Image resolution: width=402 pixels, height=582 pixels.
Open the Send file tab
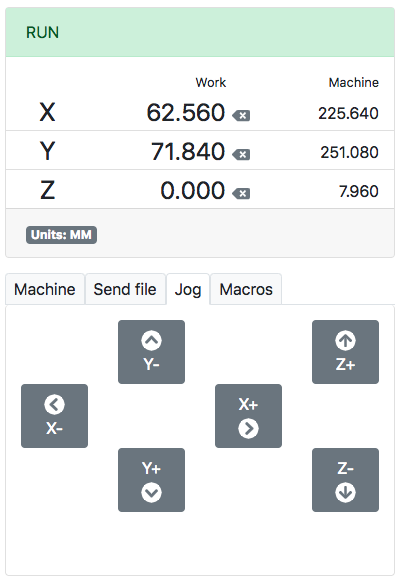125,290
